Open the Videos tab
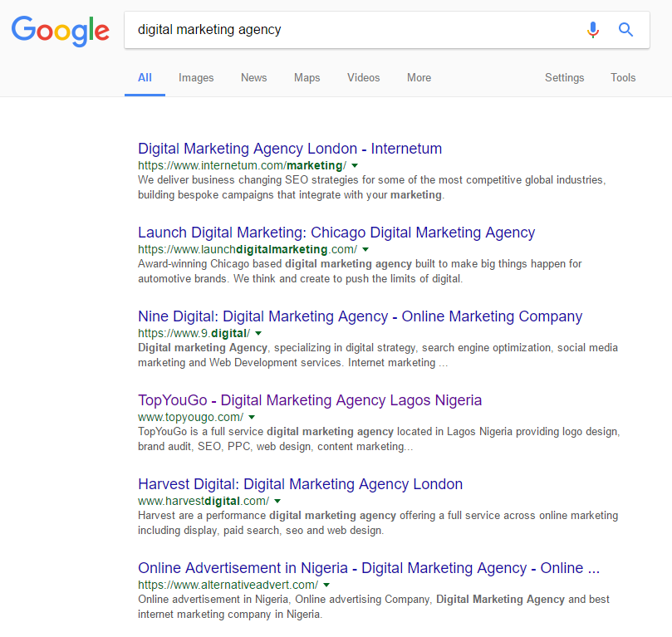 point(364,77)
